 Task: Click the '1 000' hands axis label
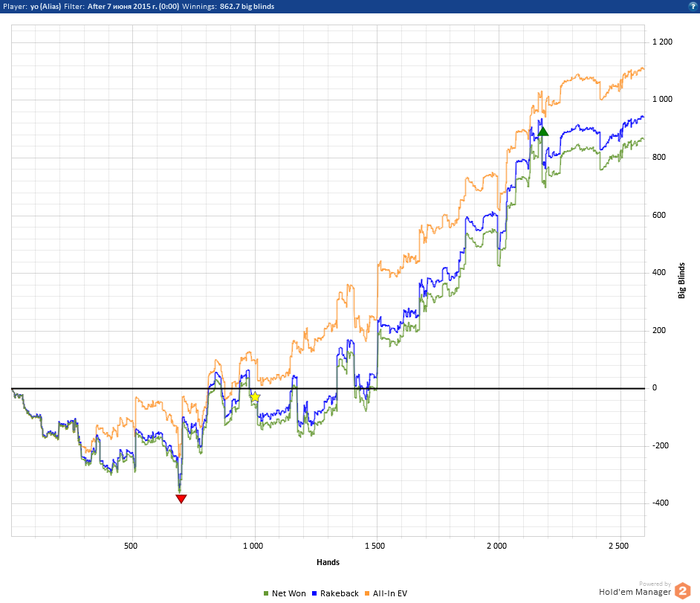pos(253,546)
